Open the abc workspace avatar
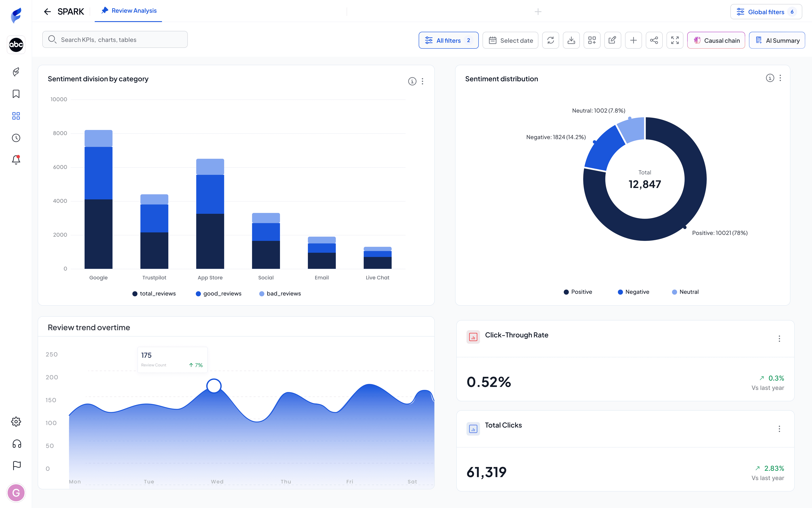The width and height of the screenshot is (812, 508). tap(16, 45)
